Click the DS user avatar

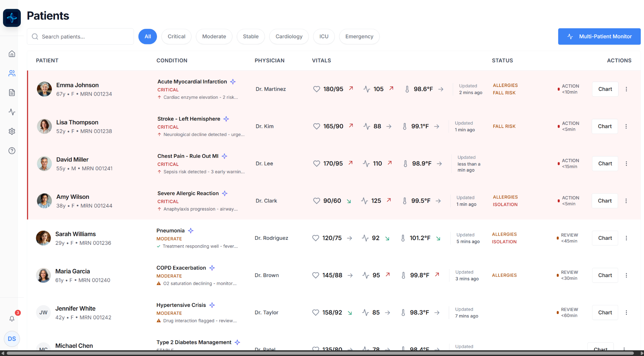coord(12,339)
